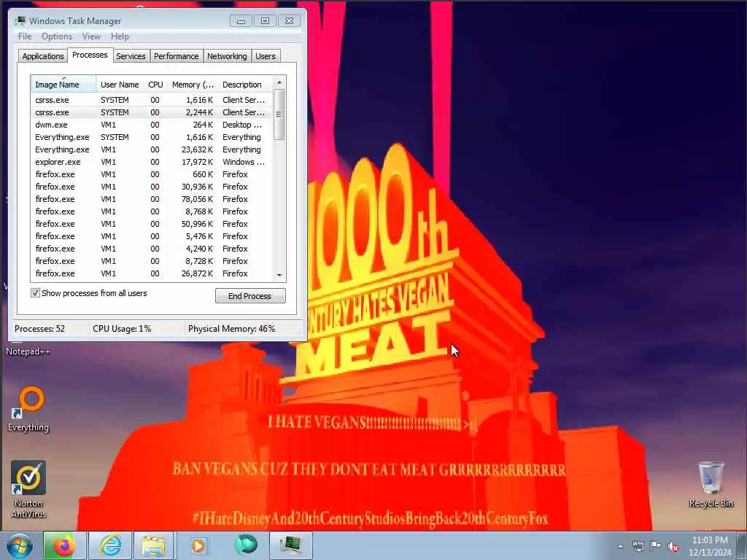Click the Task Manager title bar icon
The width and height of the screenshot is (747, 560).
pos(20,21)
